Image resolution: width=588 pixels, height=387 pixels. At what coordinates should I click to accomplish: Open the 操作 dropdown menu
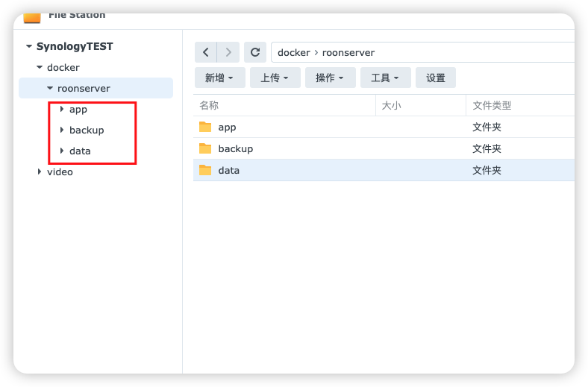pyautogui.click(x=330, y=78)
